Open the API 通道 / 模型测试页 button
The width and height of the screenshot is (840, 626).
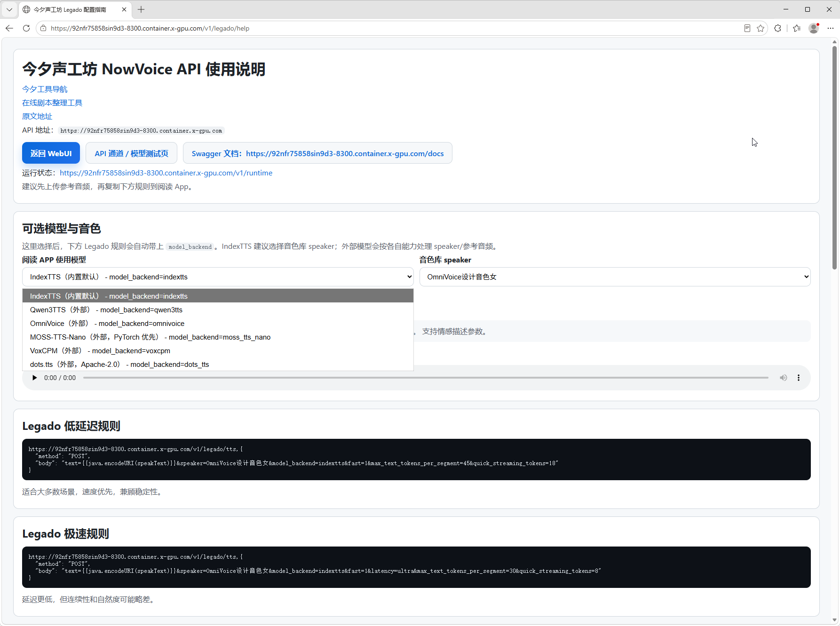point(131,153)
